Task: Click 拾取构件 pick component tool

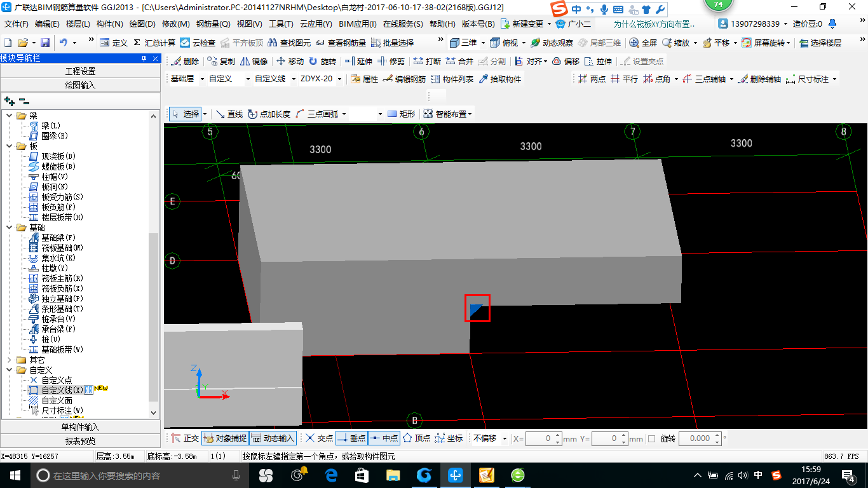Action: pyautogui.click(x=499, y=79)
